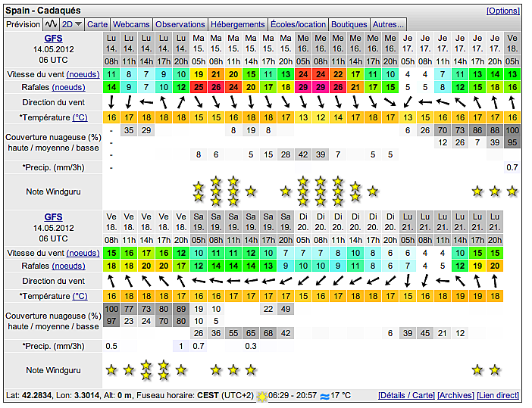
Task: Click the magenta gust cell 29 for Me 16. 08h
Action: pos(321,88)
